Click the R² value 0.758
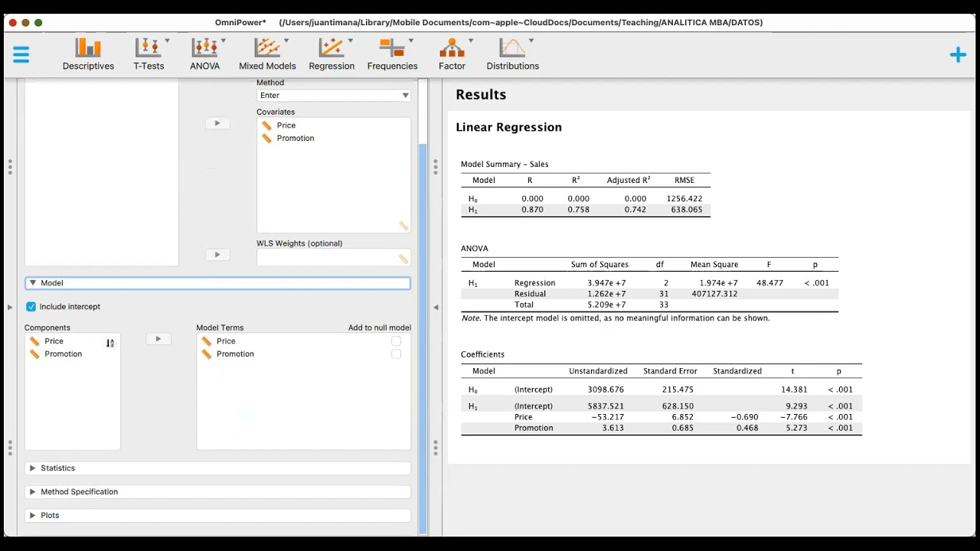This screenshot has width=980, height=551. [579, 210]
